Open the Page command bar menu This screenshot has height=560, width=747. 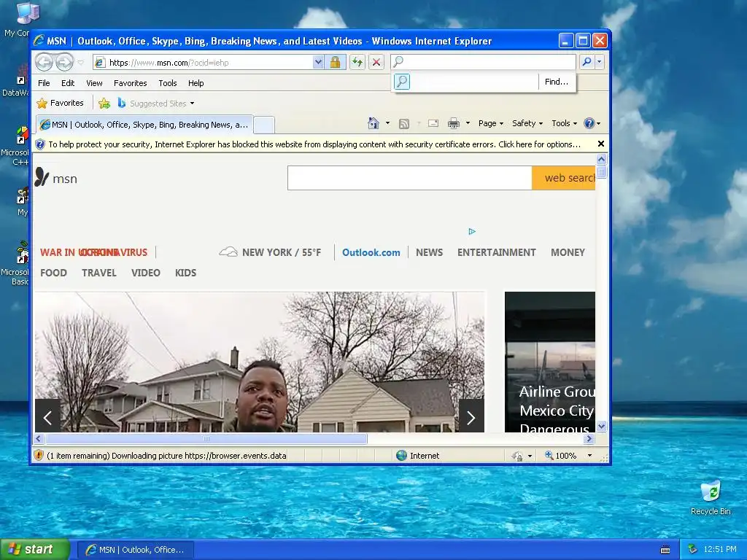click(491, 123)
